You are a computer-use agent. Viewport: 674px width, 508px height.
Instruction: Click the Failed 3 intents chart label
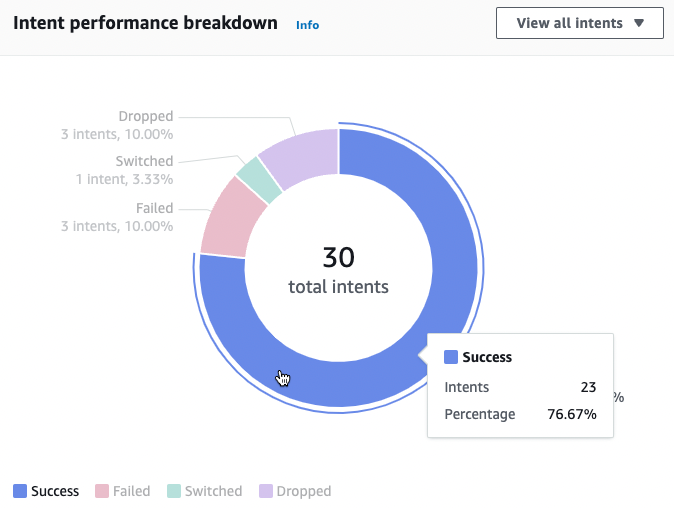117,217
